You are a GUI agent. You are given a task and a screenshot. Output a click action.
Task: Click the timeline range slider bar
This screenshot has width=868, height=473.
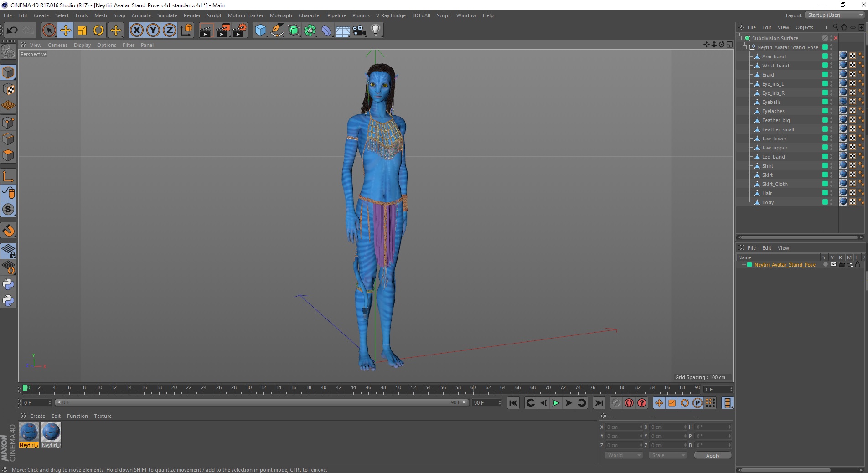click(x=262, y=403)
